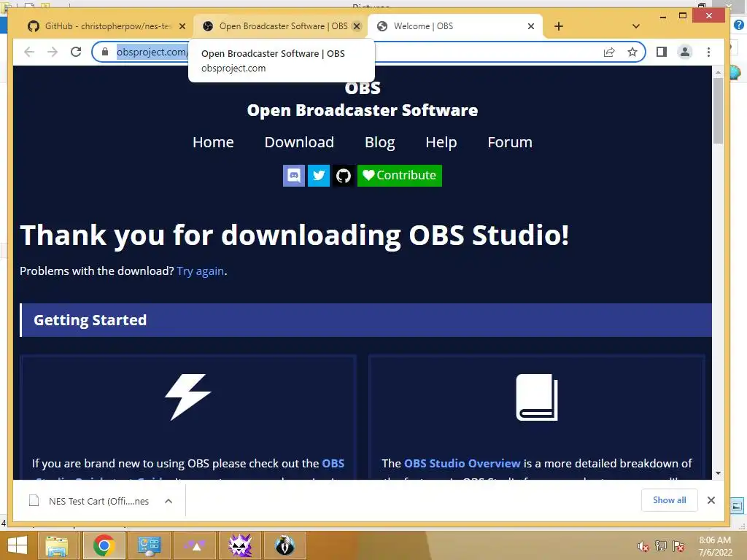747x560 pixels.
Task: Open the Windows Start button
Action: coord(18,545)
